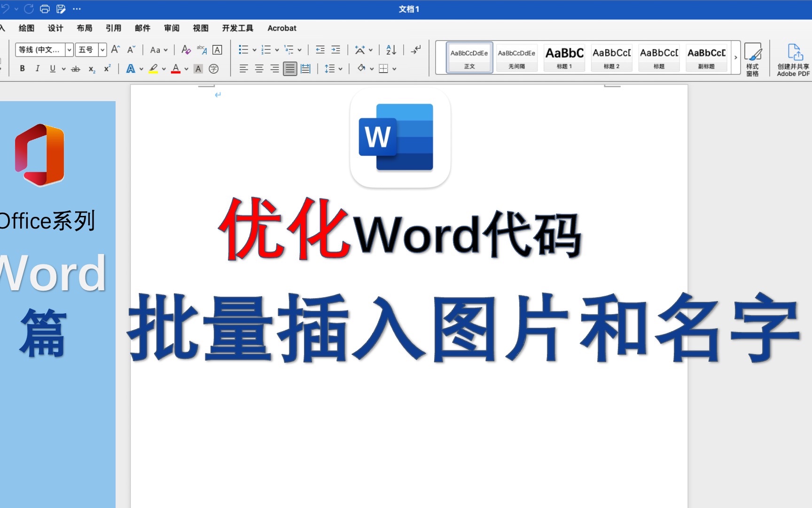Toggle Bold formatting
Image resolution: width=812 pixels, height=508 pixels.
[x=22, y=69]
